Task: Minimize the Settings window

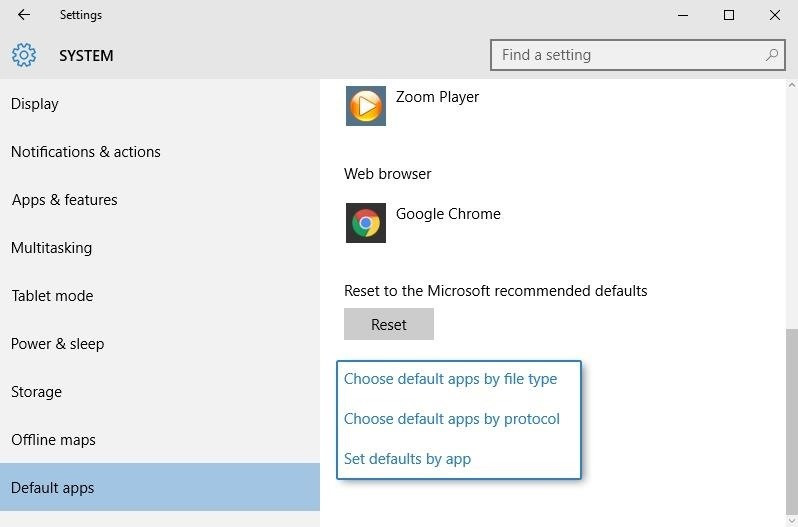Action: click(683, 15)
